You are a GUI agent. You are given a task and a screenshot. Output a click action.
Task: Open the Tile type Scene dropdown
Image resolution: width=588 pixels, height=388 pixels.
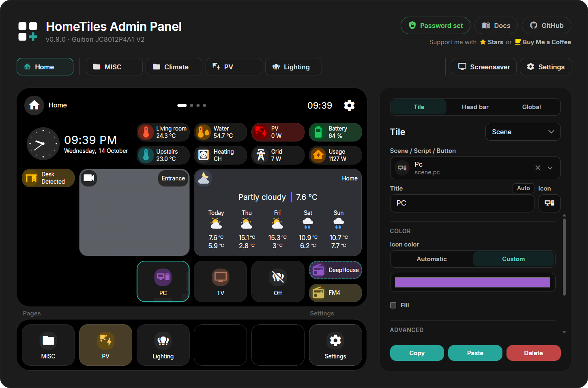point(523,132)
